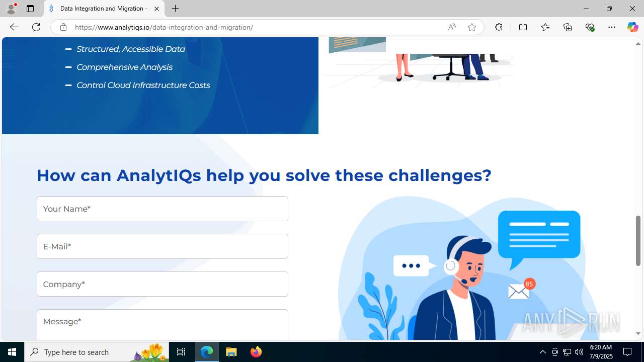The width and height of the screenshot is (644, 362).
Task: Click the browser Back arrow
Action: [x=14, y=27]
